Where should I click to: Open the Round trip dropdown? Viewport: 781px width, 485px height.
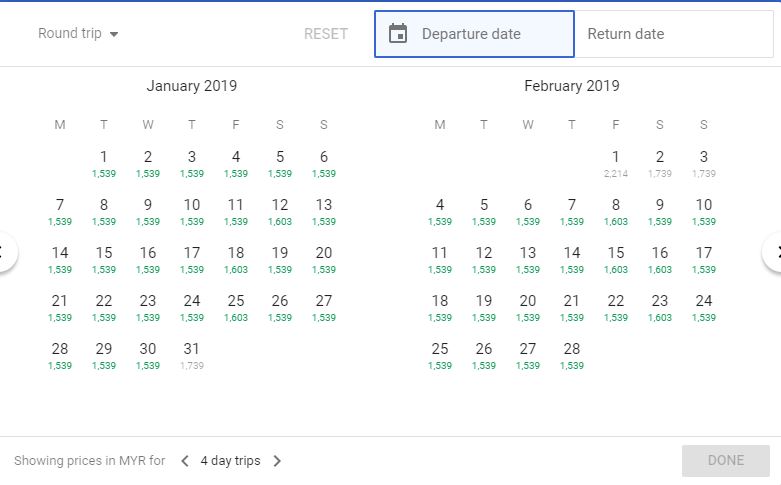coord(78,34)
